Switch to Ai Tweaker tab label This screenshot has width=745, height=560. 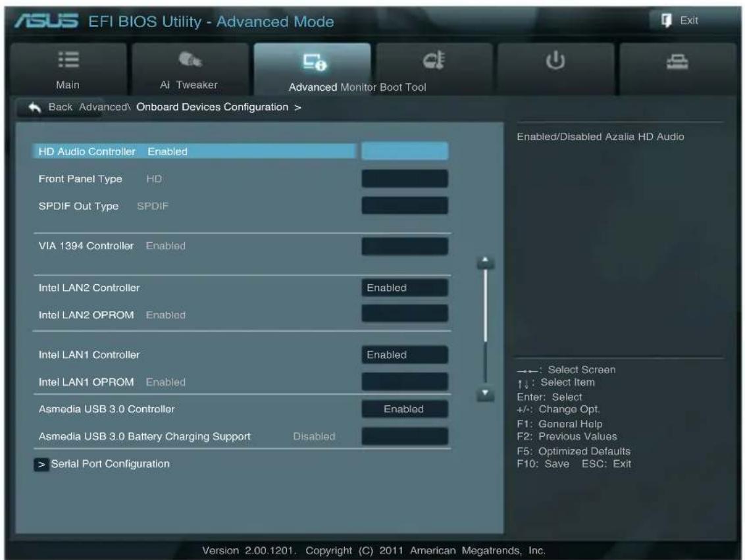pyautogui.click(x=189, y=85)
